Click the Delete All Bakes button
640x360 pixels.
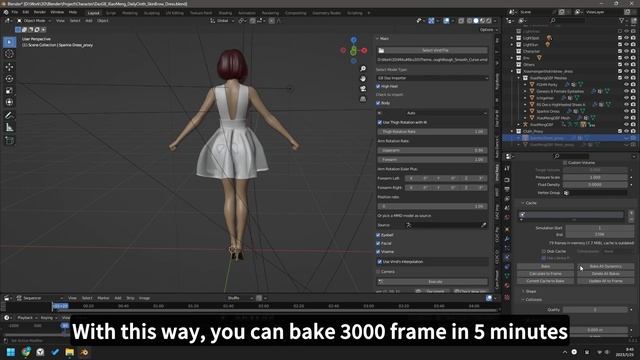point(605,273)
